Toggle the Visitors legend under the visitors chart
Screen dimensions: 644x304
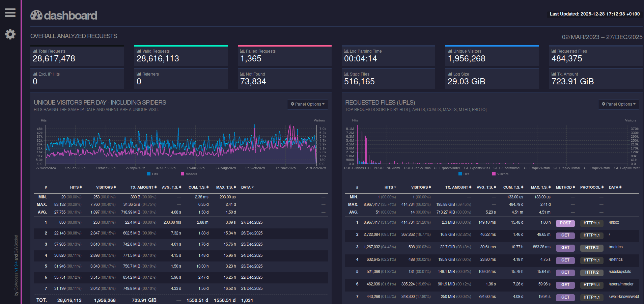tap(189, 174)
